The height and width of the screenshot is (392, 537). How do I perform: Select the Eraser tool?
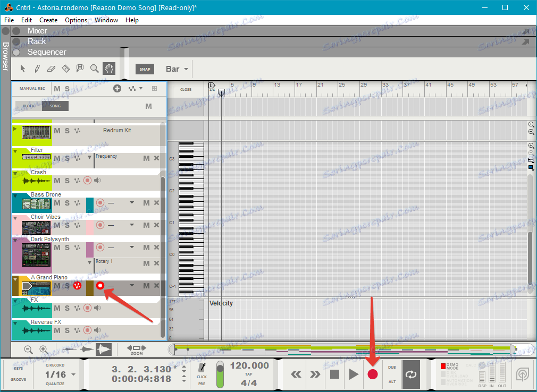[x=51, y=69]
